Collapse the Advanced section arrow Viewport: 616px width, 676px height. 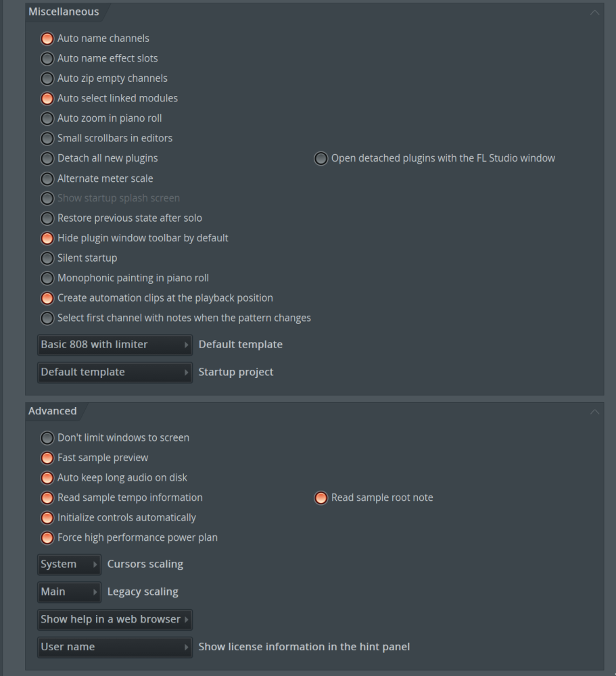click(x=594, y=412)
